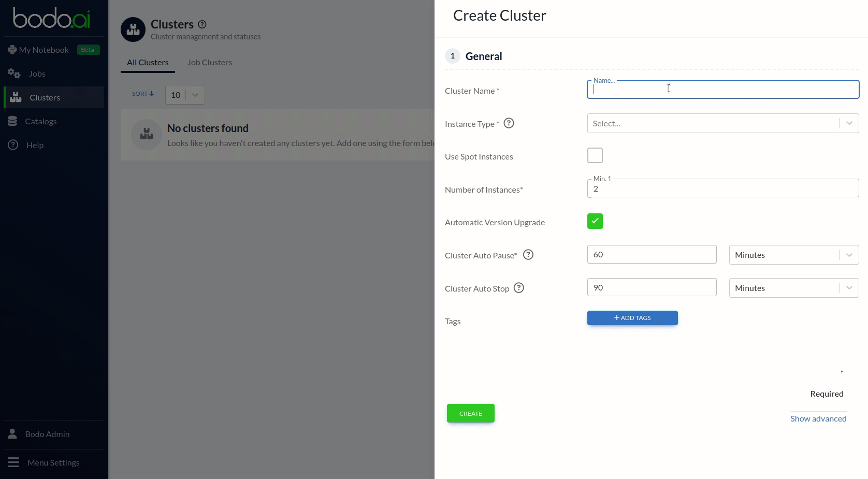This screenshot has width=868, height=479.
Task: Open the page size dropdown showing 10
Action: coord(184,95)
